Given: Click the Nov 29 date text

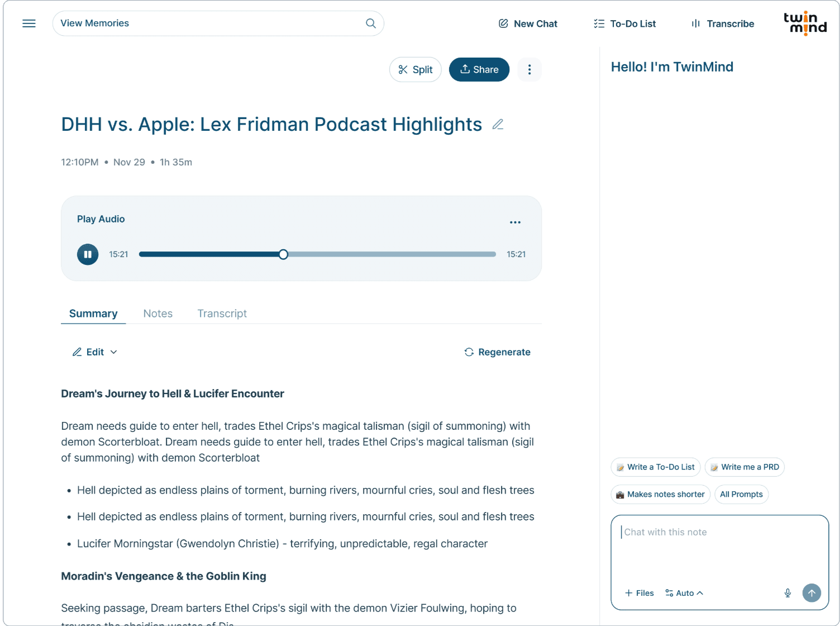Looking at the screenshot, I should [129, 162].
